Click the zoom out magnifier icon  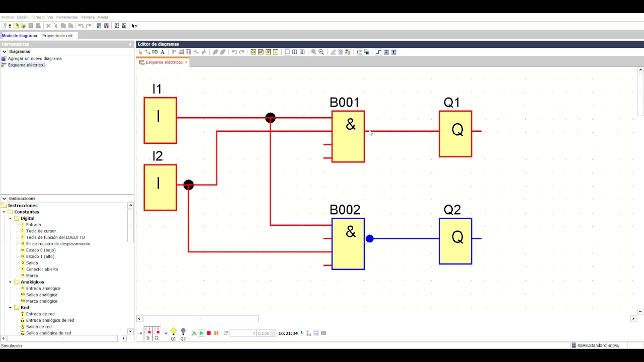321,52
